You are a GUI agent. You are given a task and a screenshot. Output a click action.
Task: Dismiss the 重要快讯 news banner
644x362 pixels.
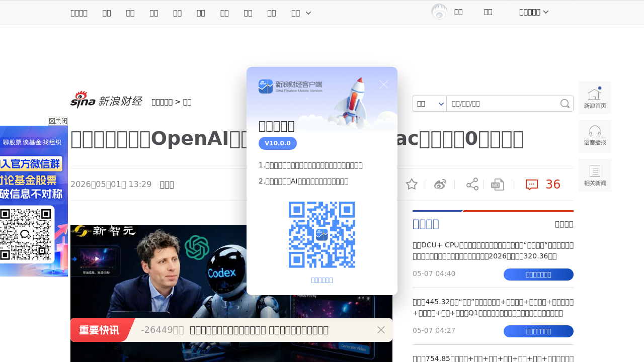381,330
